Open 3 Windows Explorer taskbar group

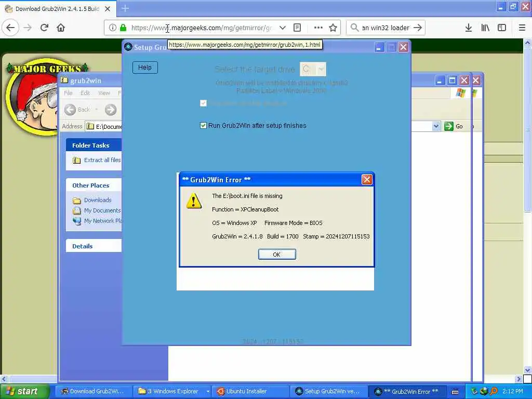172,392
